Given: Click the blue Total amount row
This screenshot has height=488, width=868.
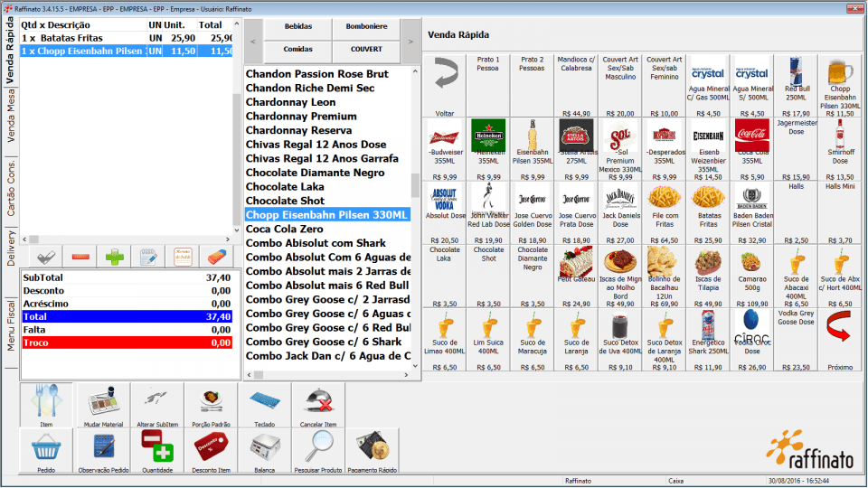Looking at the screenshot, I should tap(127, 316).
